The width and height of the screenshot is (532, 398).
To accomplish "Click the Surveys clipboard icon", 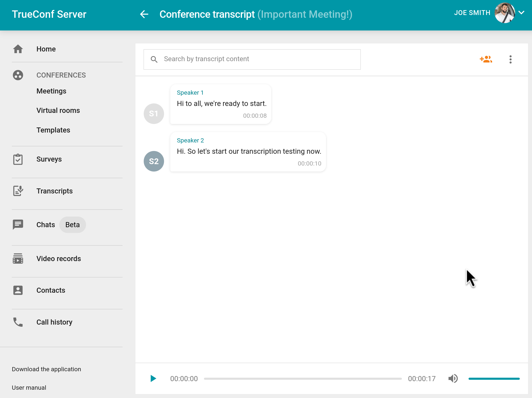I will click(18, 159).
